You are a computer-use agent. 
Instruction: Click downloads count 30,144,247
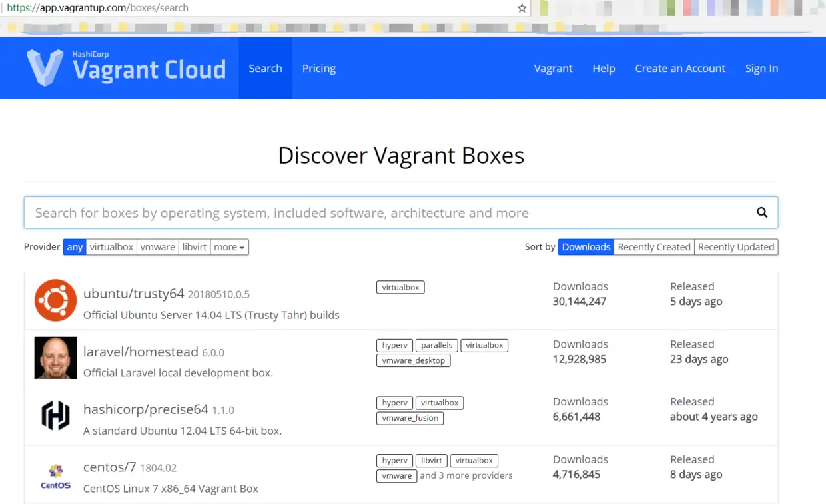(580, 302)
